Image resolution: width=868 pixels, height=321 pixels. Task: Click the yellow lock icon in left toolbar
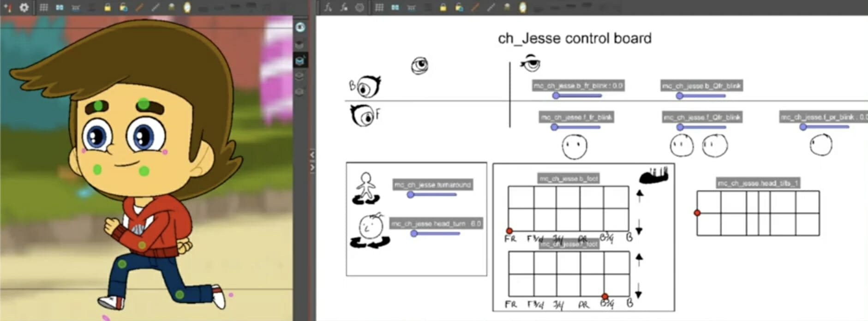(x=107, y=7)
